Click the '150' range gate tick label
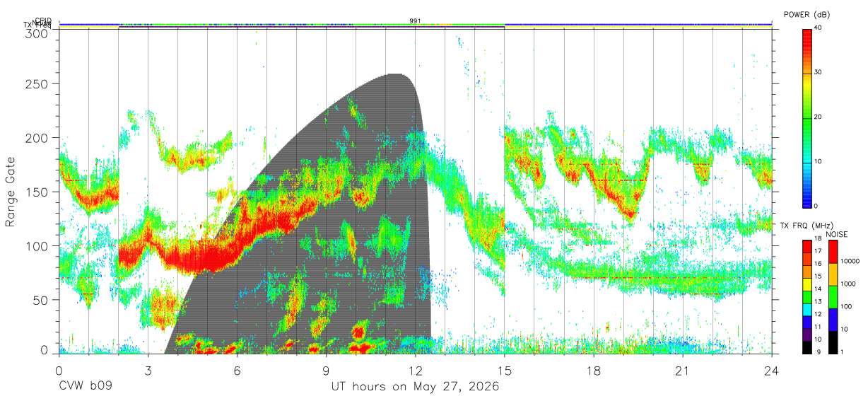The width and height of the screenshot is (868, 401). point(37,192)
